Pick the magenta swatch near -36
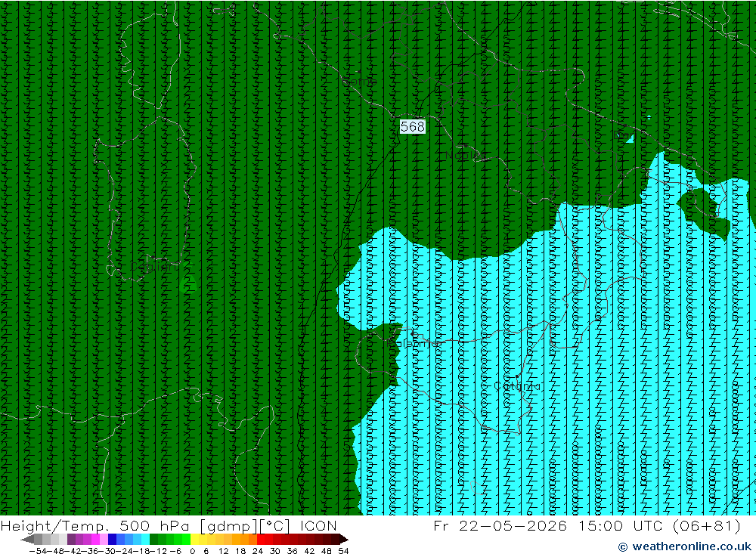 (95, 540)
